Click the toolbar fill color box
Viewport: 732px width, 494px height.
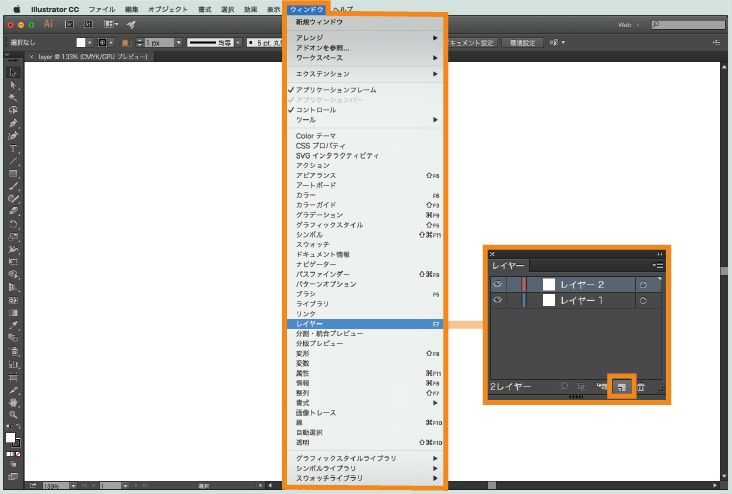[x=10, y=438]
